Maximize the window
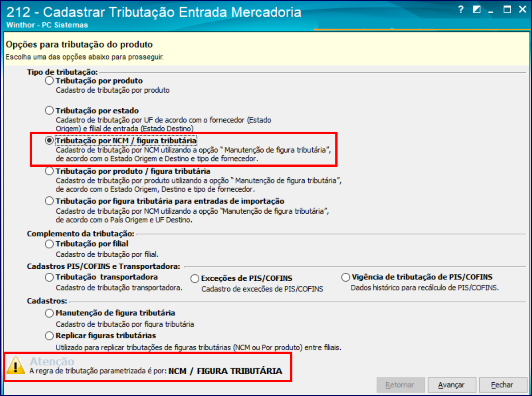 [507, 10]
